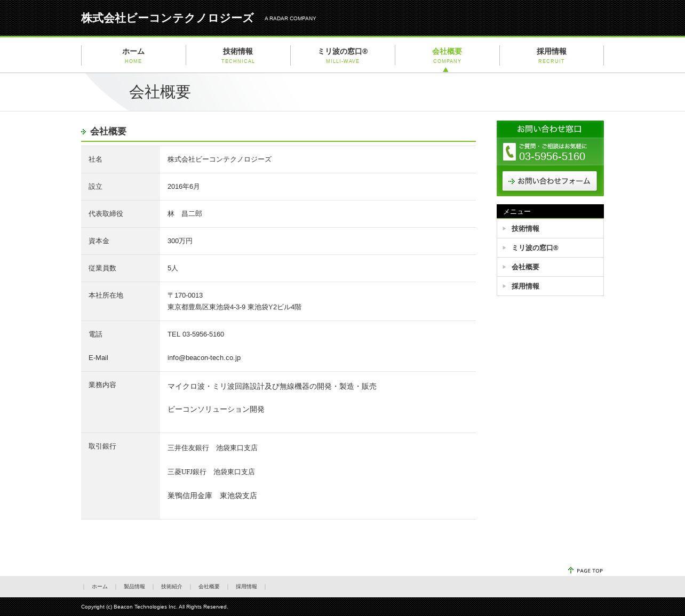Click the お問い合わせフォーム button
Viewport: 685px width, 616px height.
click(x=549, y=181)
